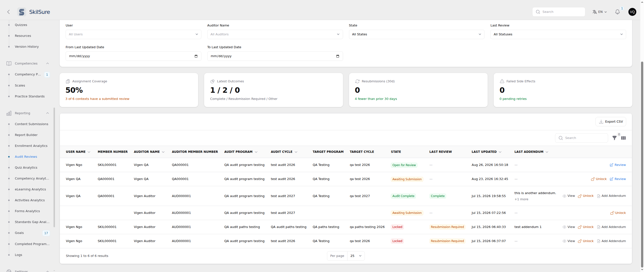View the QA audit paths testing review

(569, 227)
